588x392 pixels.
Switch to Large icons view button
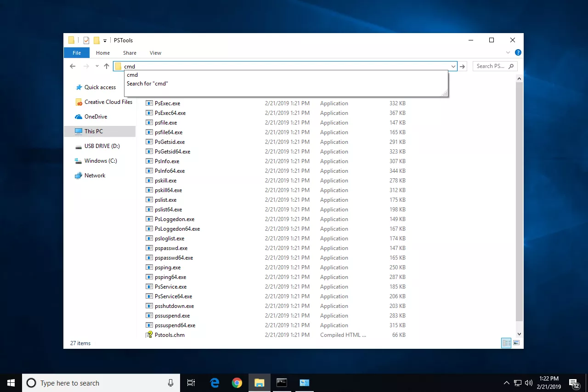(516, 343)
